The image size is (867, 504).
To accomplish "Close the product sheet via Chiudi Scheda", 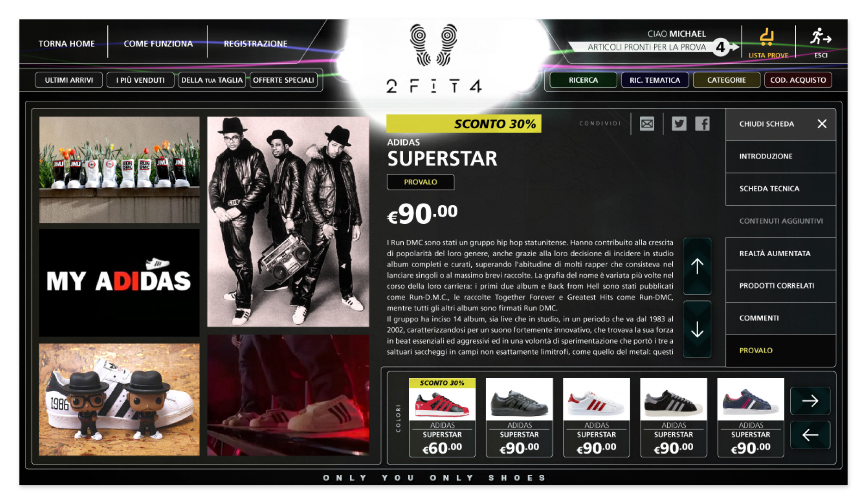I will [x=781, y=124].
